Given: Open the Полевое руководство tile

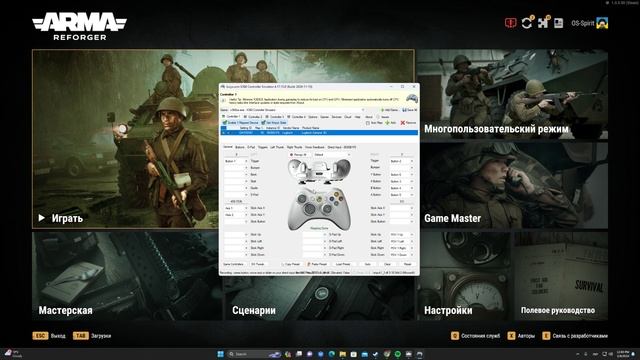Looking at the screenshot, I should pyautogui.click(x=561, y=276).
